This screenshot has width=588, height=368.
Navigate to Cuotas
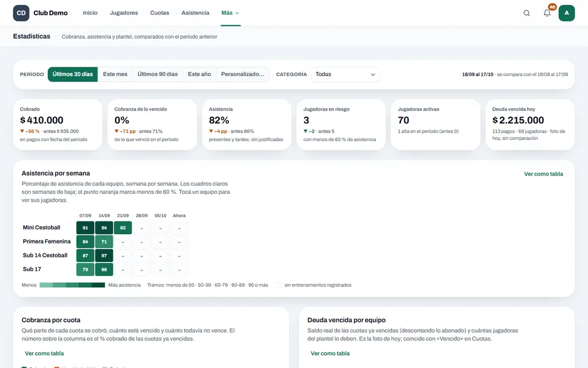point(160,13)
